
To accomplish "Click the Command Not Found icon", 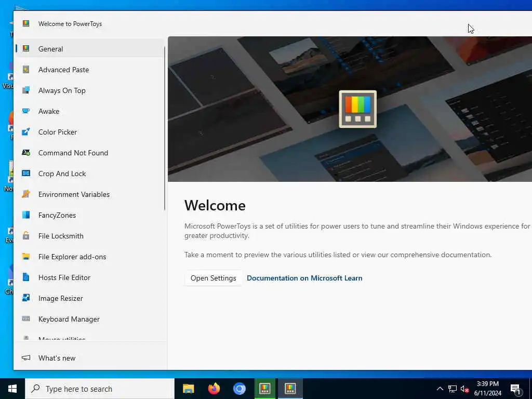I will (26, 153).
